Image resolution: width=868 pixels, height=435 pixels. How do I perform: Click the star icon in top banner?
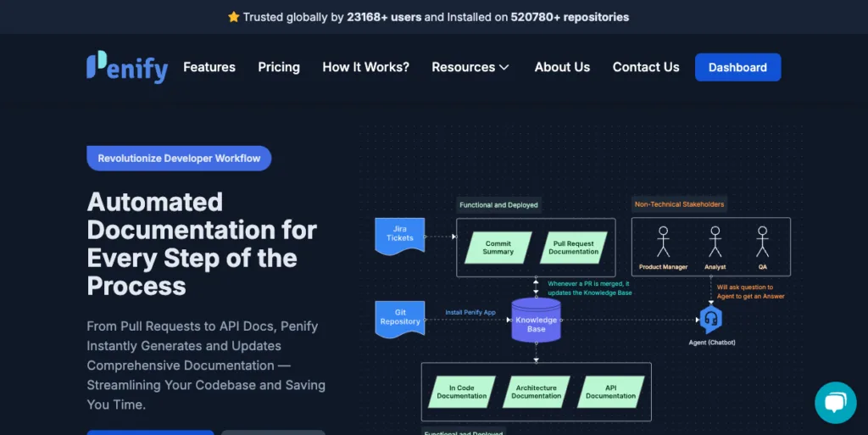tap(234, 17)
